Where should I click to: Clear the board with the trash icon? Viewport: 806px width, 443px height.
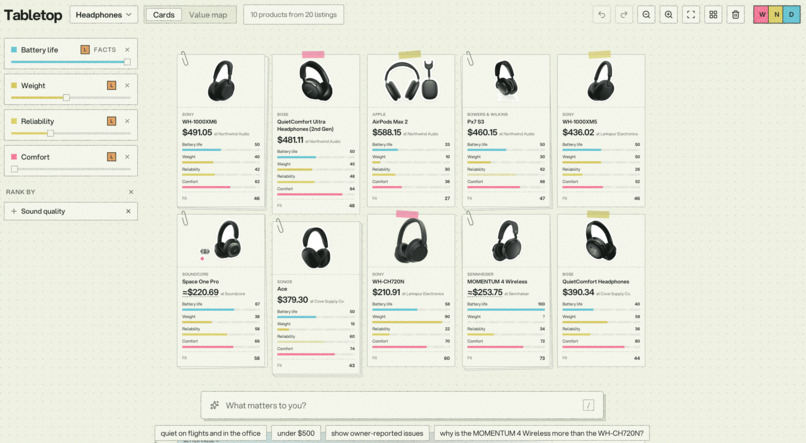coord(736,15)
